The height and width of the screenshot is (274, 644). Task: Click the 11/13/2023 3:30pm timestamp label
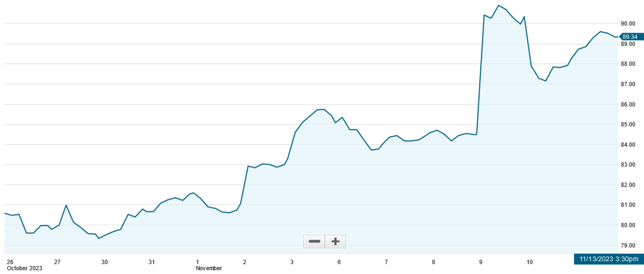(x=609, y=259)
